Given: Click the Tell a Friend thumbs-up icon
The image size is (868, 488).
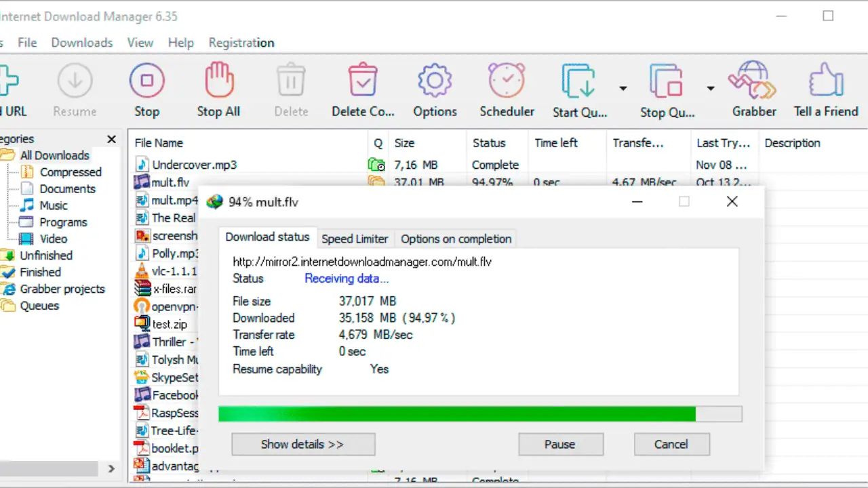Looking at the screenshot, I should click(825, 81).
